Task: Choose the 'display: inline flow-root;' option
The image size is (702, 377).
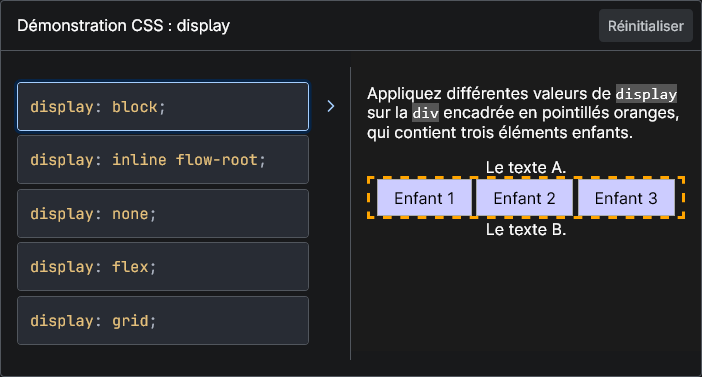Action: (x=163, y=160)
